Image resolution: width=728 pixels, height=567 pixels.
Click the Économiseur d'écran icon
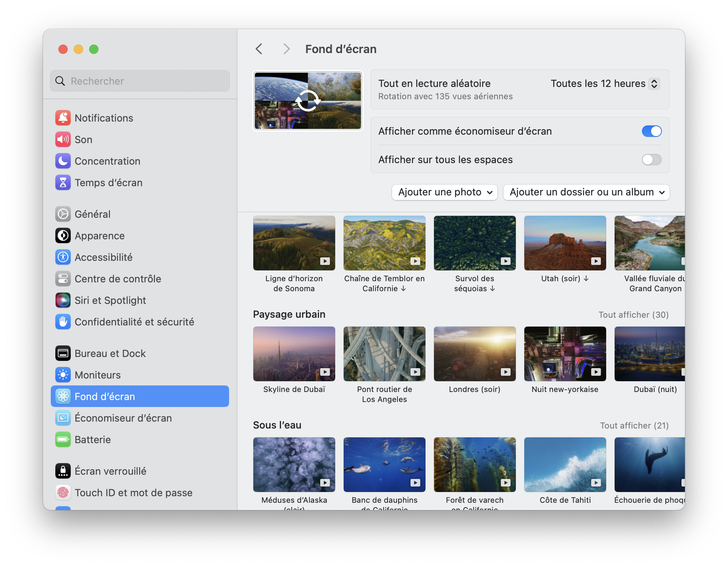tap(63, 418)
